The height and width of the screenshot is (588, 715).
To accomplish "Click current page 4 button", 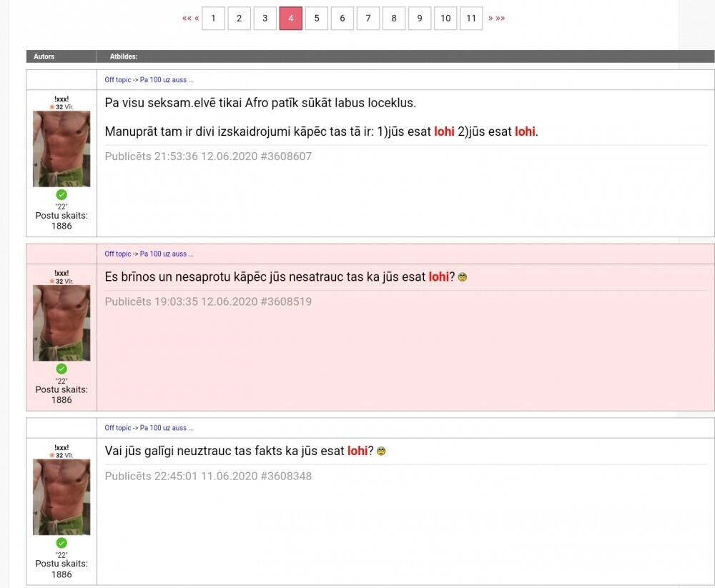I will [290, 19].
